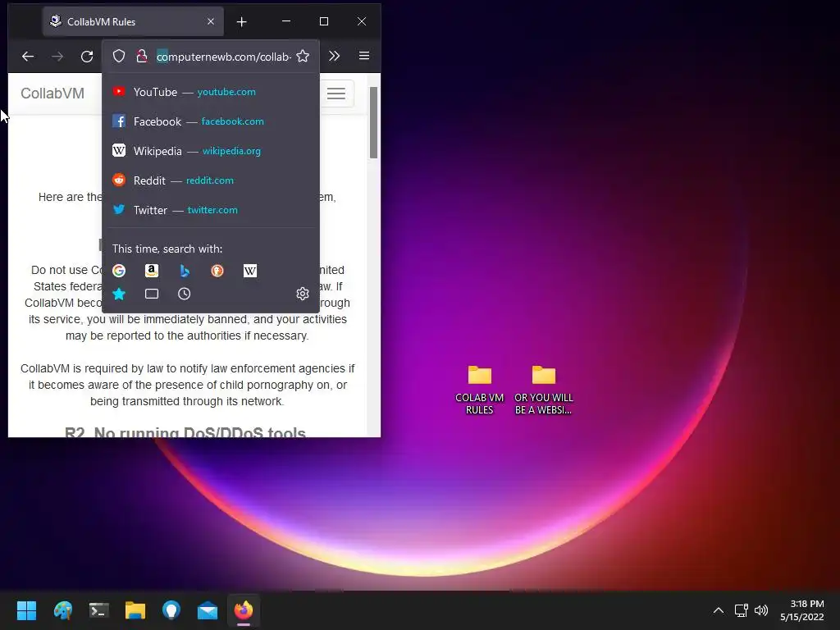
Task: Click the address bar URL field
Action: pos(224,57)
